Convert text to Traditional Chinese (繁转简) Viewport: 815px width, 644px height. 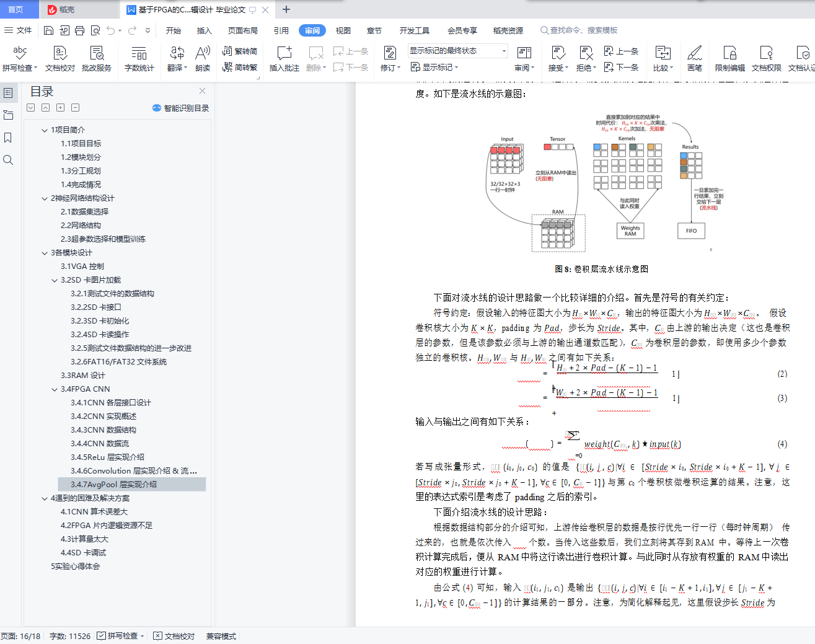point(240,51)
